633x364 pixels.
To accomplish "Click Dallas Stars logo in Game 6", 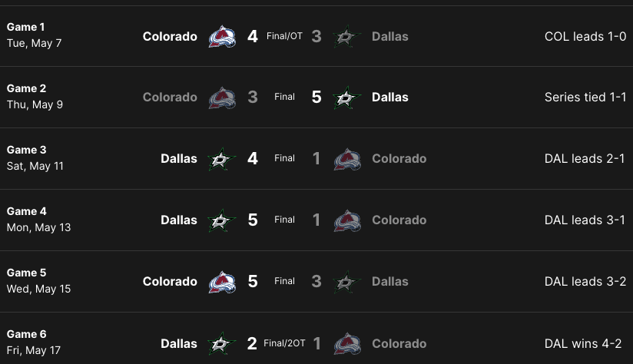I will pyautogui.click(x=222, y=343).
